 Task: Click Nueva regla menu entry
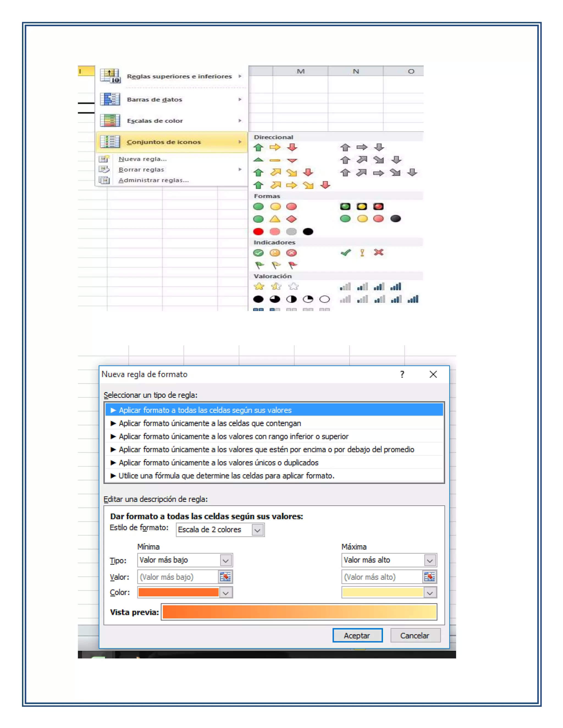143,159
